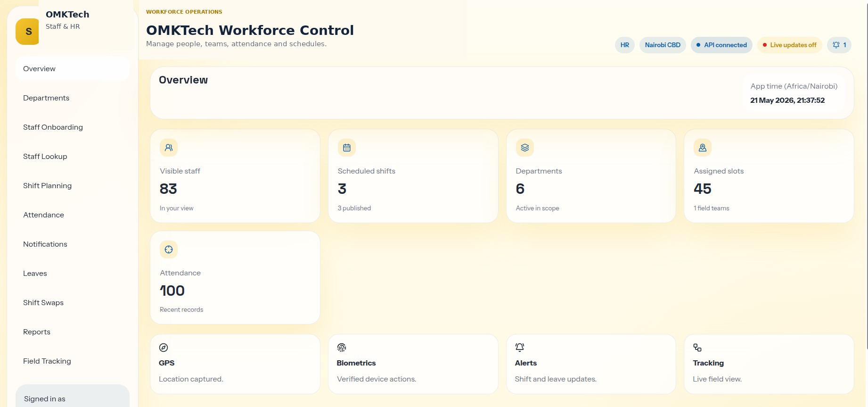Select the Visible staff count 83
The width and height of the screenshot is (868, 407).
click(168, 189)
